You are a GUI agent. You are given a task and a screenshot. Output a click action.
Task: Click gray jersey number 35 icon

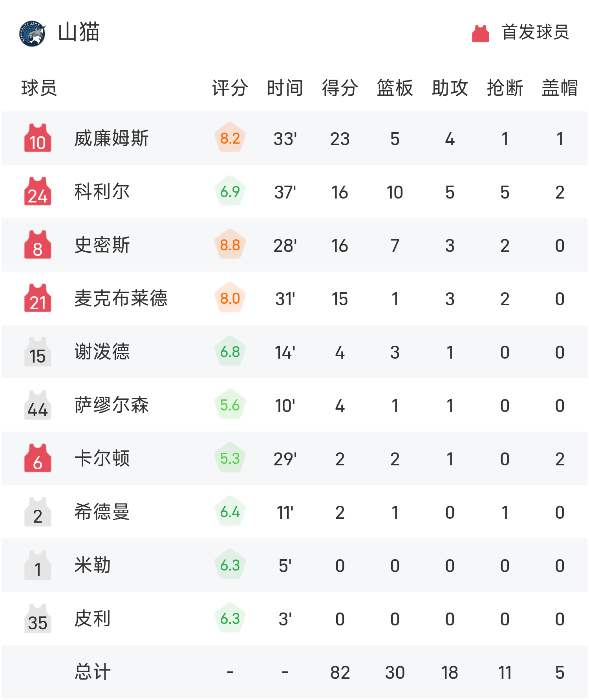(x=38, y=618)
